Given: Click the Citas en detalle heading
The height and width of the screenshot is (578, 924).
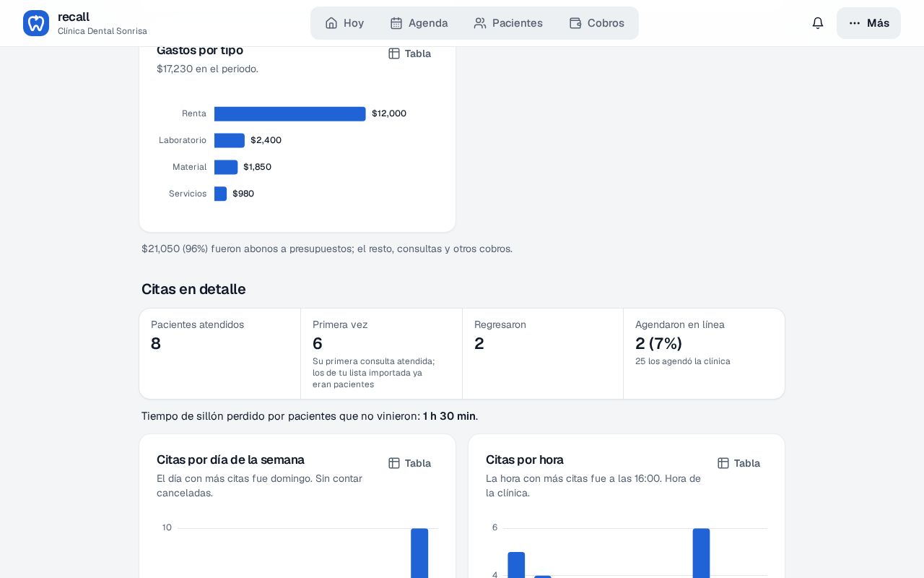Looking at the screenshot, I should (193, 289).
